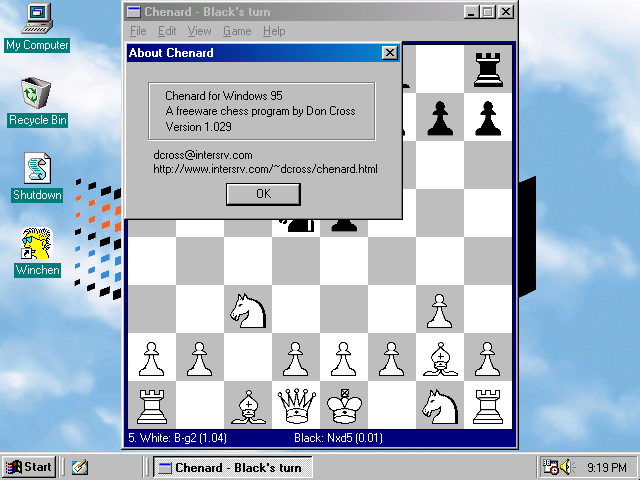The width and height of the screenshot is (640, 480).
Task: Open the Start menu
Action: click(x=29, y=467)
